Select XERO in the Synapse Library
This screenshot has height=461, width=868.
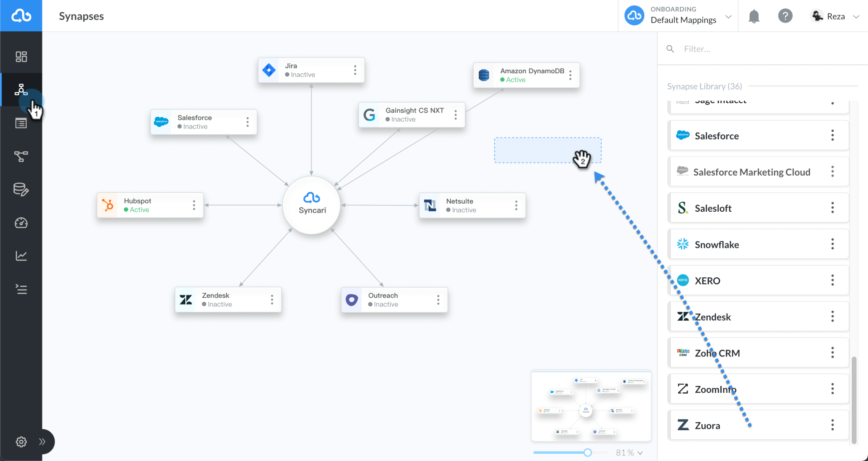[758, 280]
